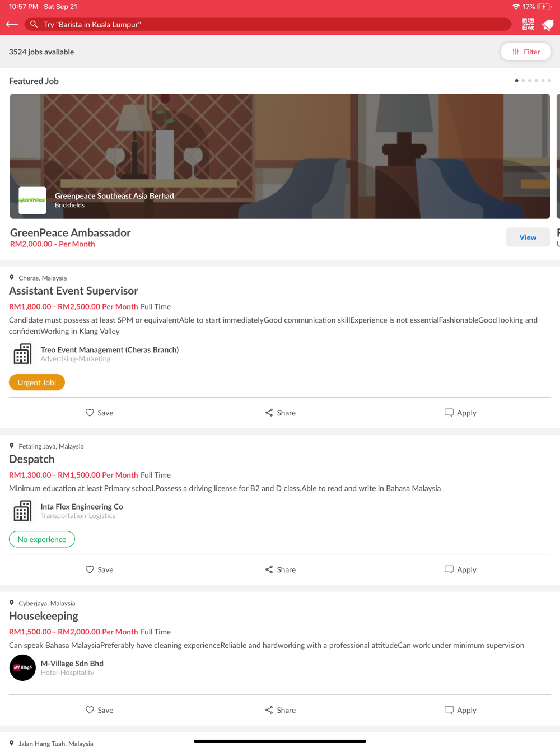Click the Urgent Job! badge
This screenshot has width=560, height=747.
tap(37, 382)
